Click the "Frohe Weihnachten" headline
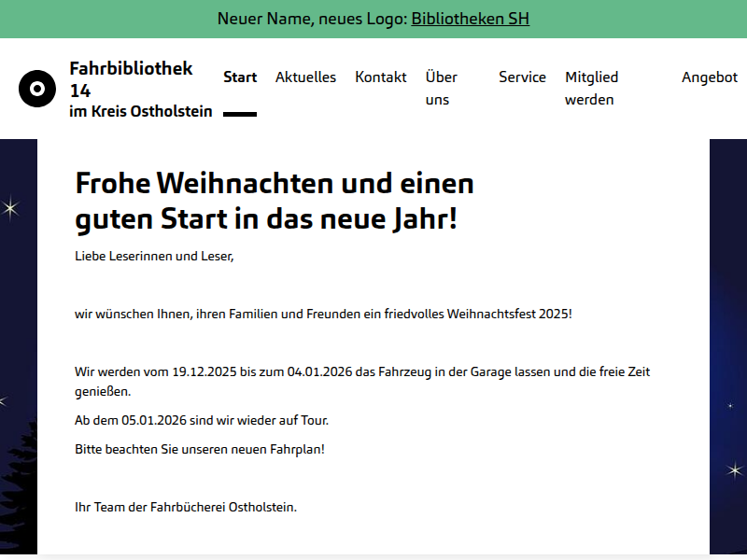 tap(275, 201)
